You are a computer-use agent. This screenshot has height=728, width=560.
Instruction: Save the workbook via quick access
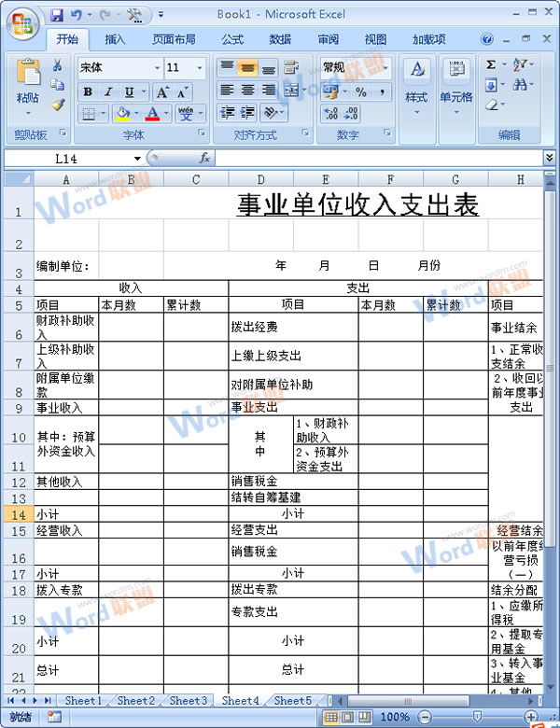tap(57, 15)
